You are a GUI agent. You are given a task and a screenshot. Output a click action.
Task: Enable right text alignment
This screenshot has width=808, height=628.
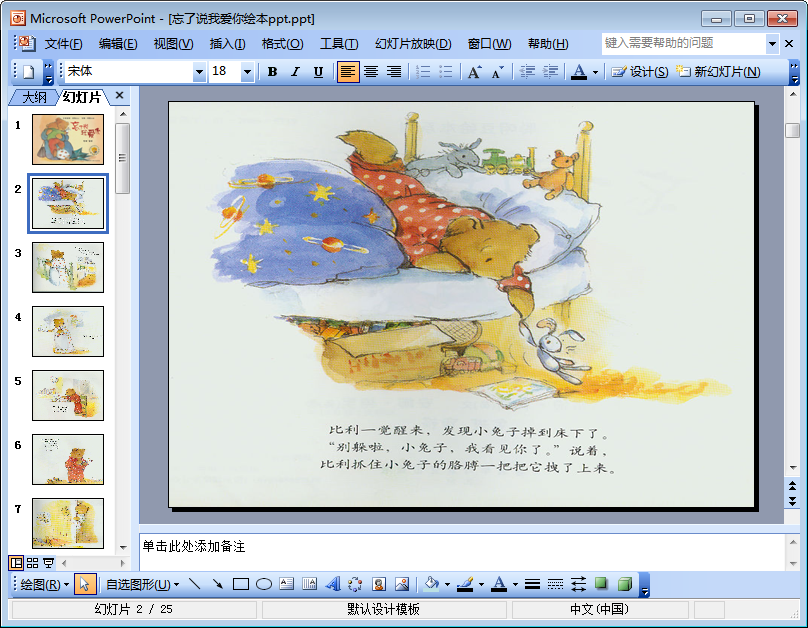tap(394, 72)
